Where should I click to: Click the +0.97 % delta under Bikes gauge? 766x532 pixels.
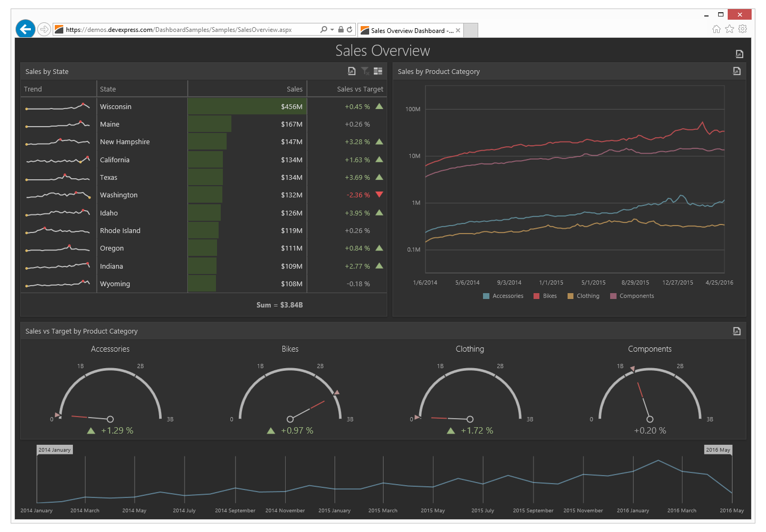point(297,430)
